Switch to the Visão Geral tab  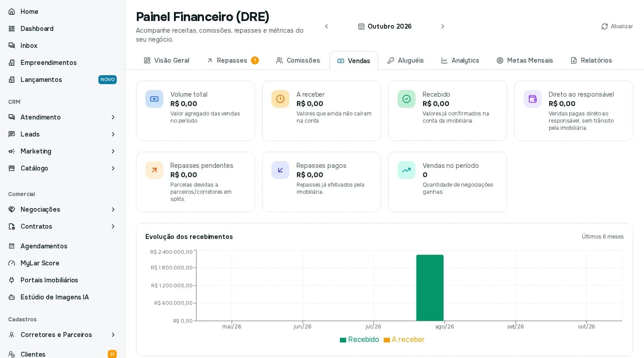coord(166,60)
